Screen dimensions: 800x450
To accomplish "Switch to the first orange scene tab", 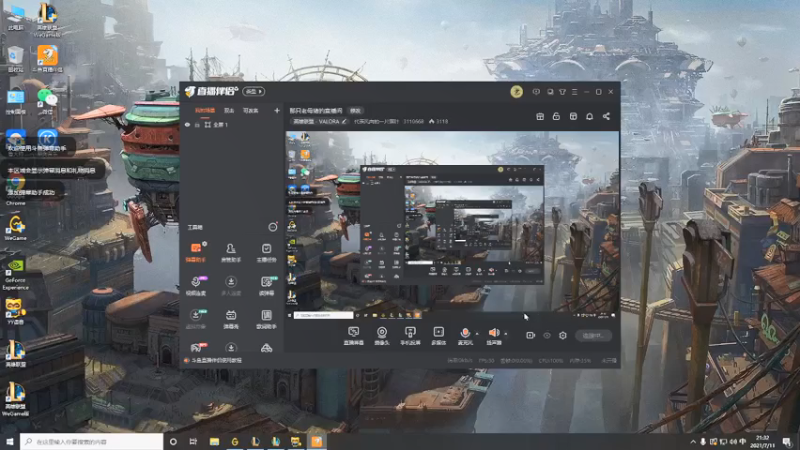I will click(205, 110).
